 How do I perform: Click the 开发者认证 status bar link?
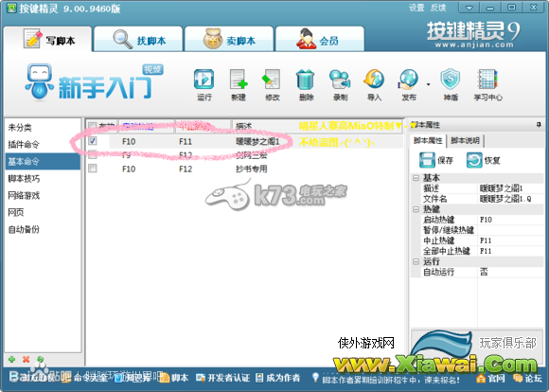coord(223,378)
